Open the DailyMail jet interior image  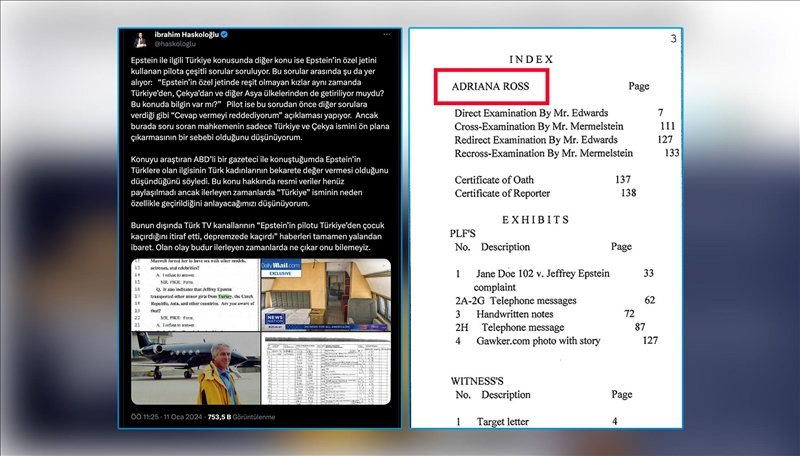[326, 295]
